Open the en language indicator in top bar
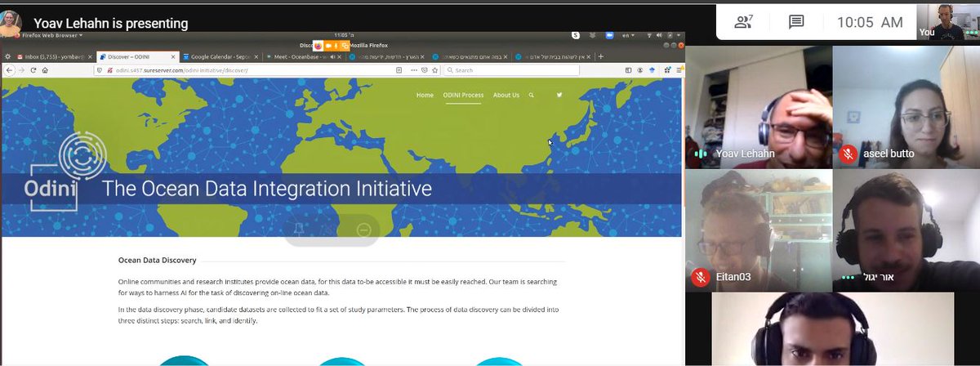 630,35
